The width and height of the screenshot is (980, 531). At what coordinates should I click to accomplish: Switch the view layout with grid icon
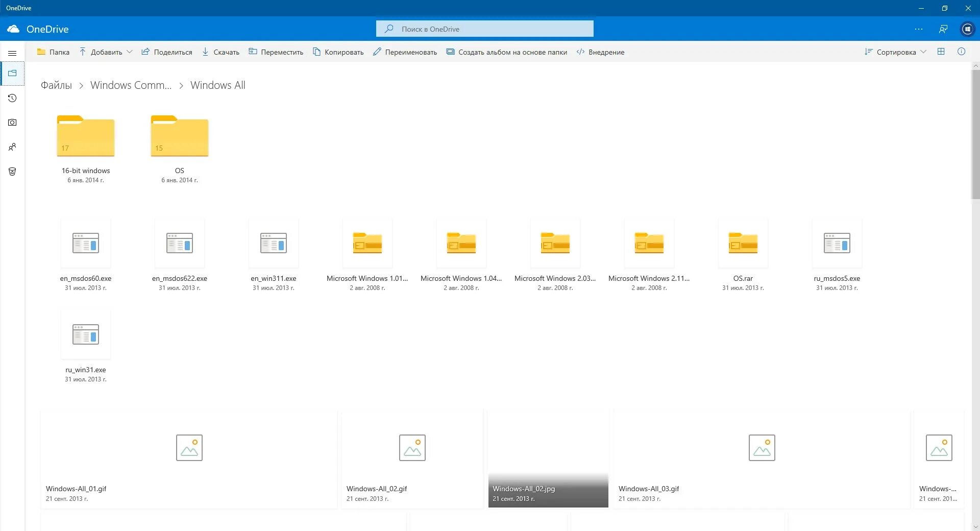point(941,52)
